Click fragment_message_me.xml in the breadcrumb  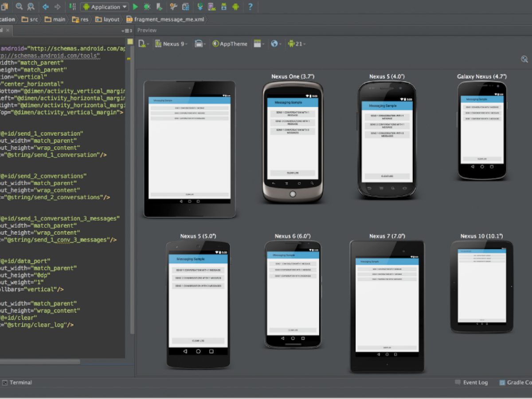165,20
